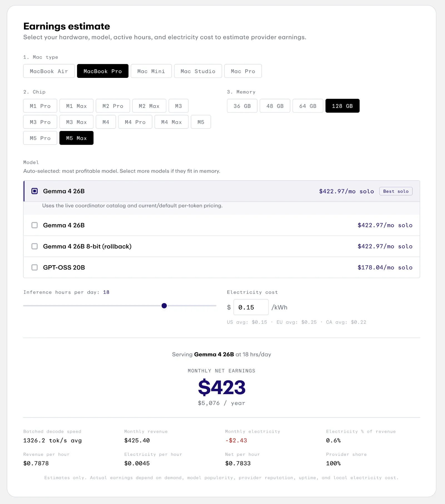Click the $5,076 / year value
Screen dimensions: 445x504
(x=221, y=403)
